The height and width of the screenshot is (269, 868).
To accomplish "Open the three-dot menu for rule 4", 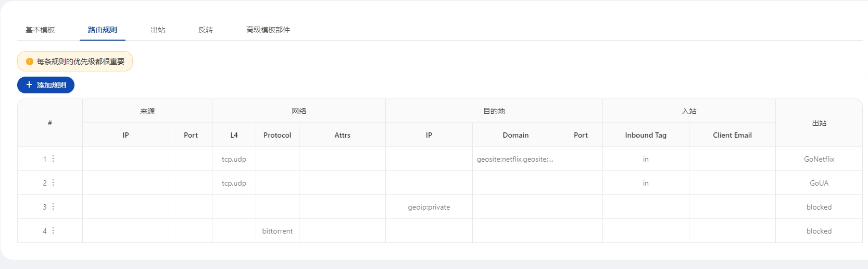I will (x=53, y=230).
